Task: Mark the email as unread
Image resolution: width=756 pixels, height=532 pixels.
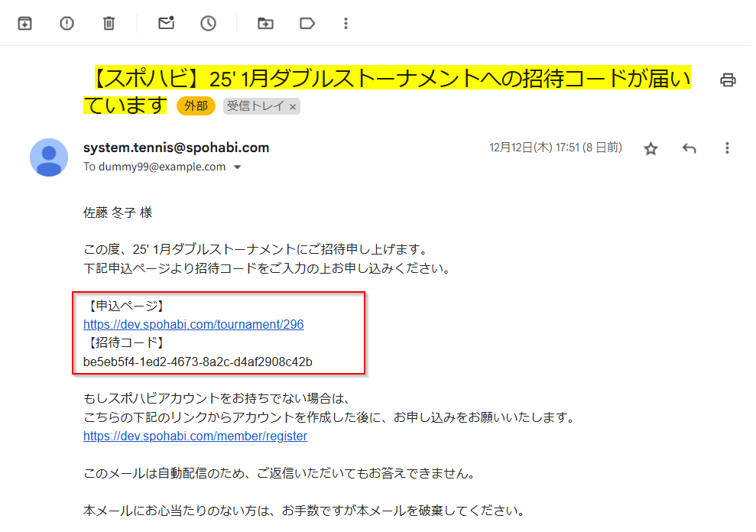Action: click(x=166, y=23)
